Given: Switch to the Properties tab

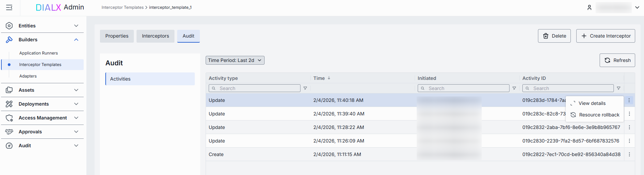Looking at the screenshot, I should click(117, 36).
